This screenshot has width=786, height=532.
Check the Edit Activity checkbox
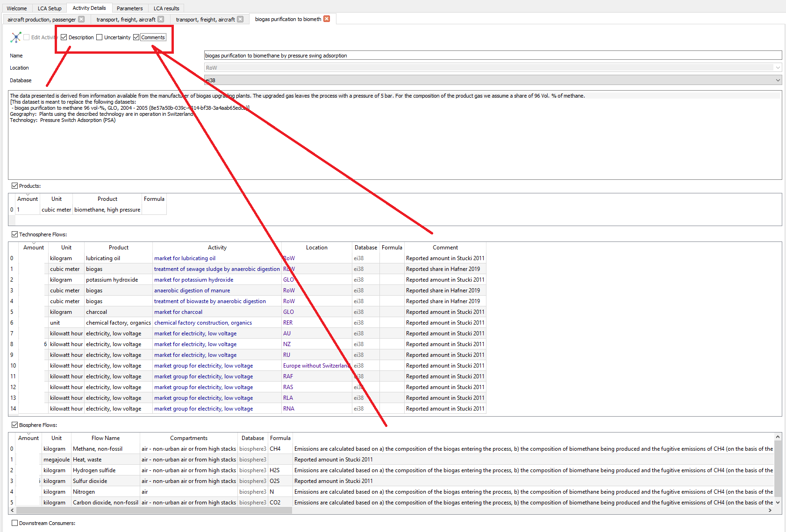(x=26, y=37)
